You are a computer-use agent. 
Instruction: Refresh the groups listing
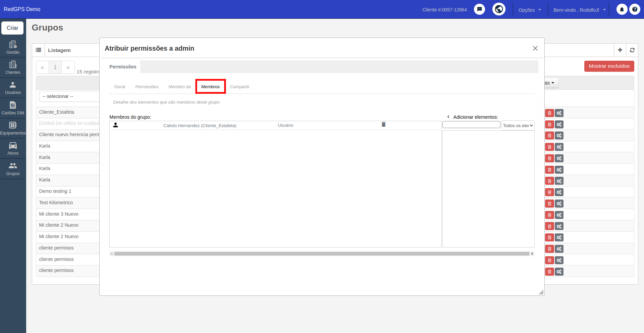pyautogui.click(x=632, y=50)
